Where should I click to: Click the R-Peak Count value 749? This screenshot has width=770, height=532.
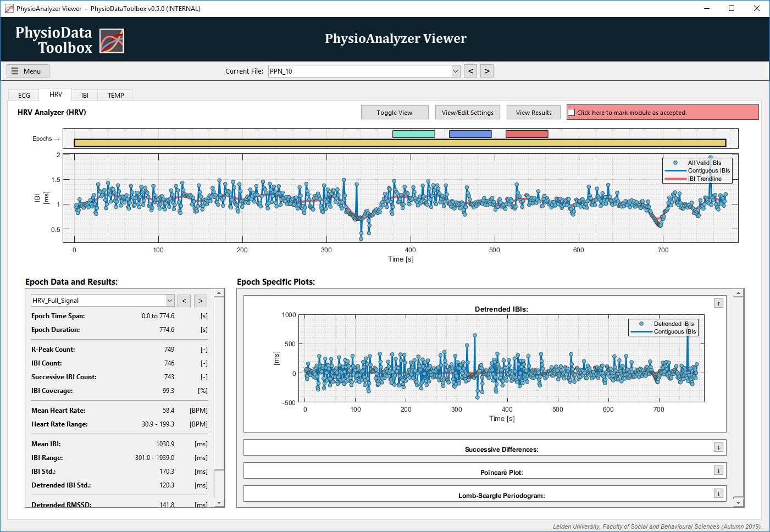tap(169, 350)
